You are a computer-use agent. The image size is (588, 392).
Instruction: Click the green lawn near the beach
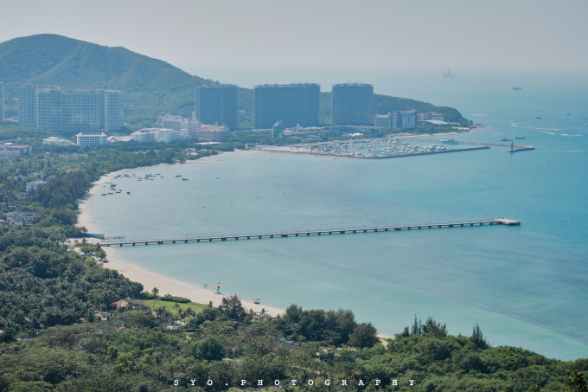[x=173, y=305]
